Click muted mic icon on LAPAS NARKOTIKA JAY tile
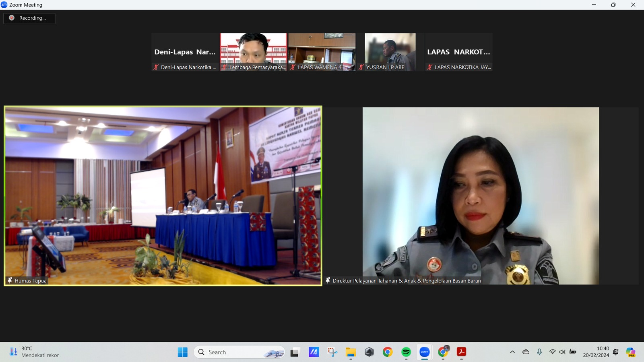The width and height of the screenshot is (644, 362). [x=429, y=67]
